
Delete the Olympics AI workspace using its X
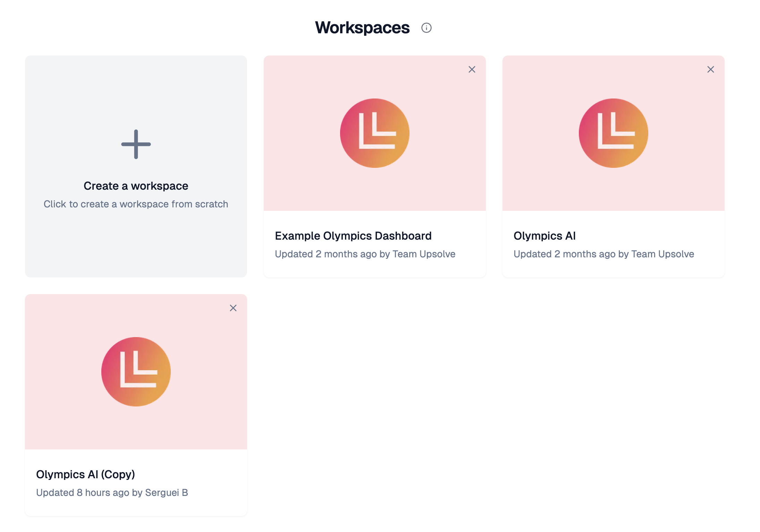pos(711,69)
